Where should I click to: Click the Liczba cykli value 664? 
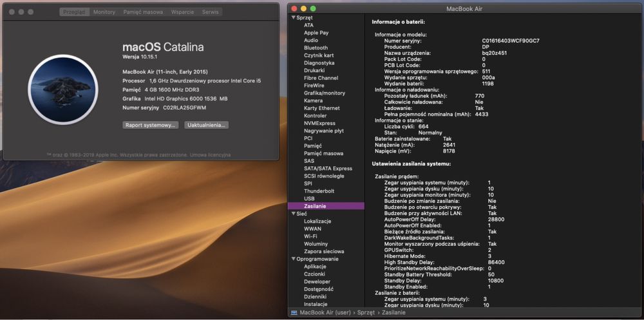[423, 127]
